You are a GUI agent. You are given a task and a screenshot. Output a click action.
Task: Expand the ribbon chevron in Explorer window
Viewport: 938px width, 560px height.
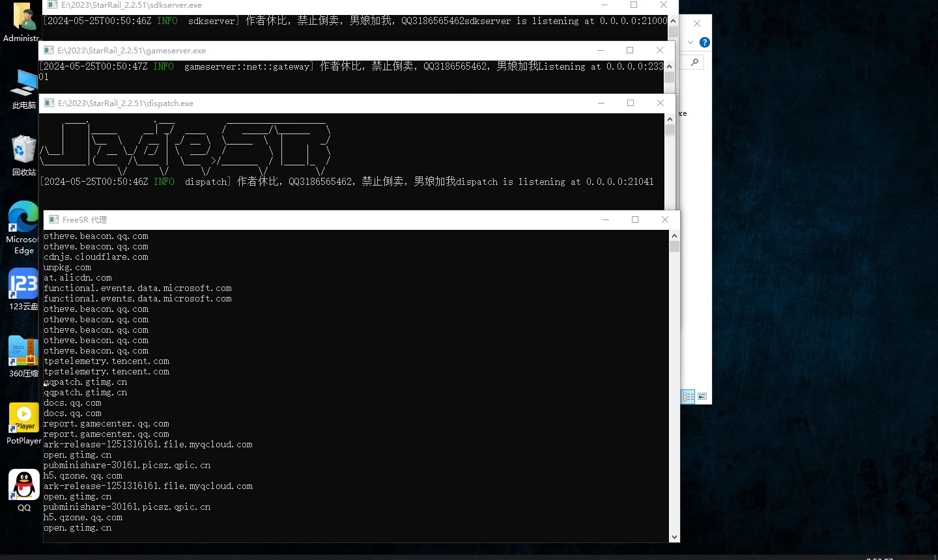click(x=690, y=42)
